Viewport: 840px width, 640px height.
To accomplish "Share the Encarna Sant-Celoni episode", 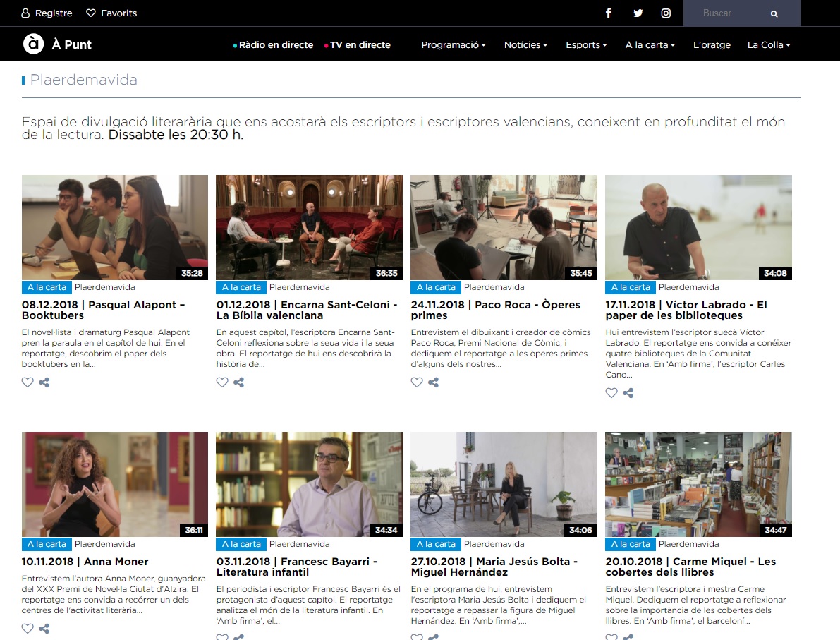I will 239,382.
